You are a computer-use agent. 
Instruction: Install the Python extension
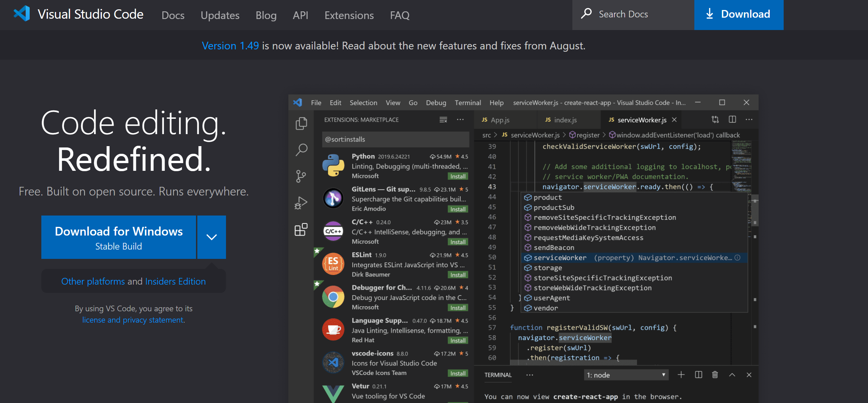coord(457,176)
